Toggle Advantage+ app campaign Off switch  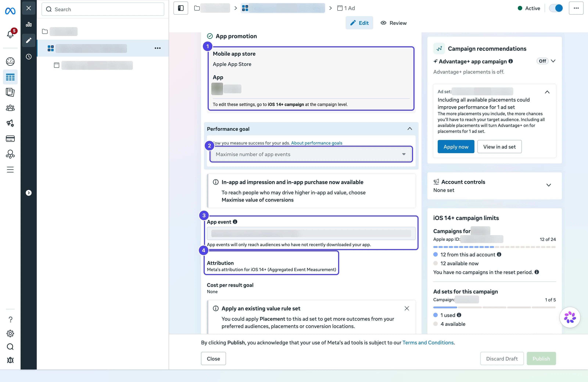[542, 61]
